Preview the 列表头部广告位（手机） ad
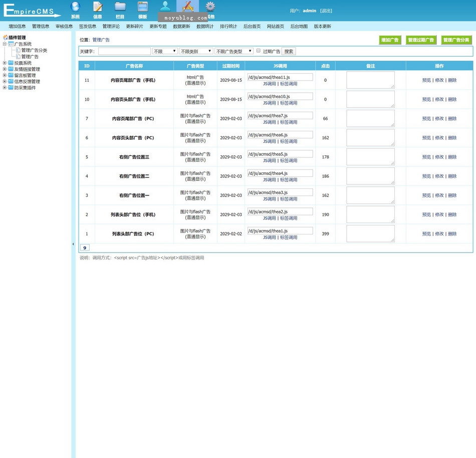 tap(426, 214)
